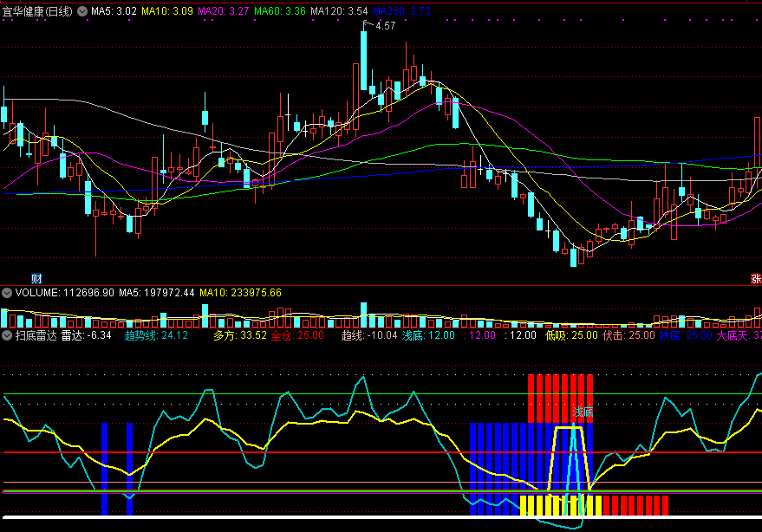
Task: Click the volume MA5: 197972.44 label
Action: (157, 293)
